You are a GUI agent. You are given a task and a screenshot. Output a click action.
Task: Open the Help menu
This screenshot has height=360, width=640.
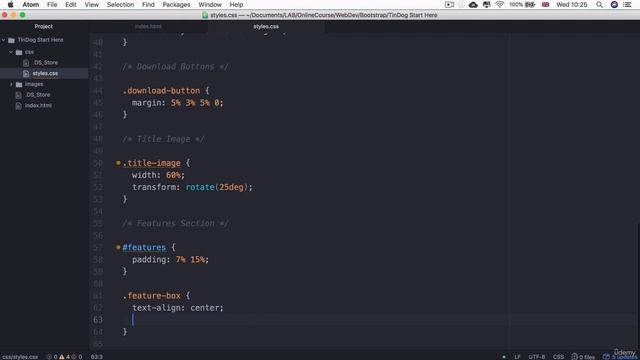[236, 4]
